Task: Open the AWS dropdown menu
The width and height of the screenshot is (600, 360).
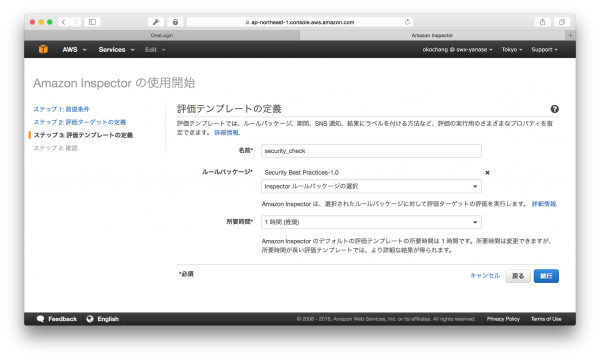Action: coord(74,50)
